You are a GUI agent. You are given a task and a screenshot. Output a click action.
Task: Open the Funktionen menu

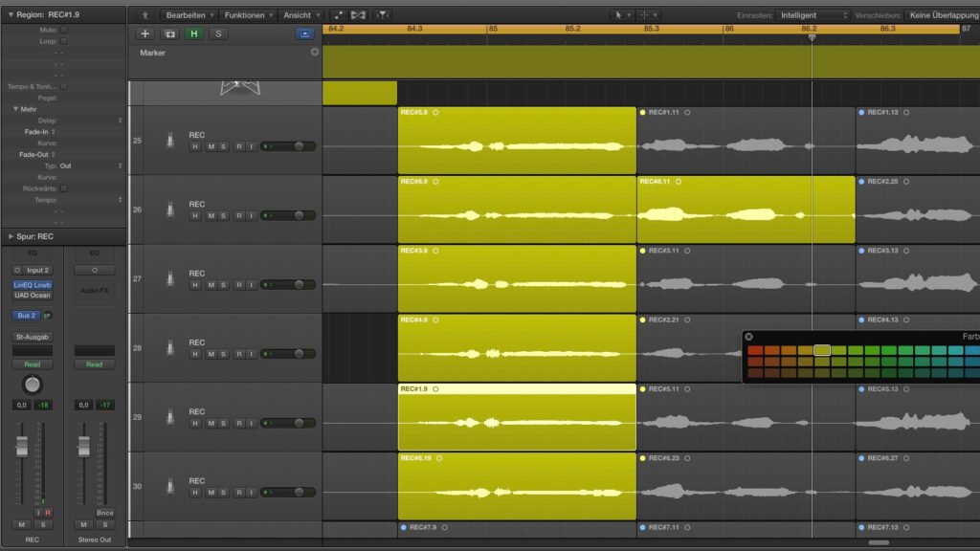(x=248, y=15)
